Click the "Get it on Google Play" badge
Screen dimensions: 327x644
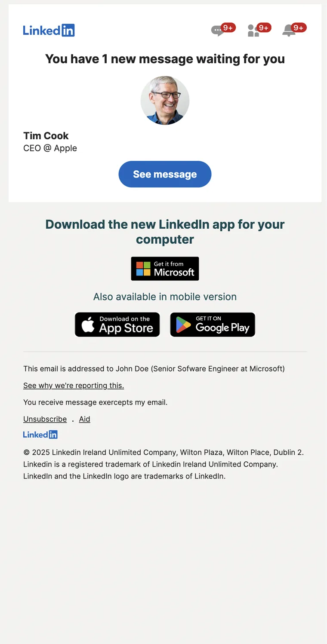point(213,325)
